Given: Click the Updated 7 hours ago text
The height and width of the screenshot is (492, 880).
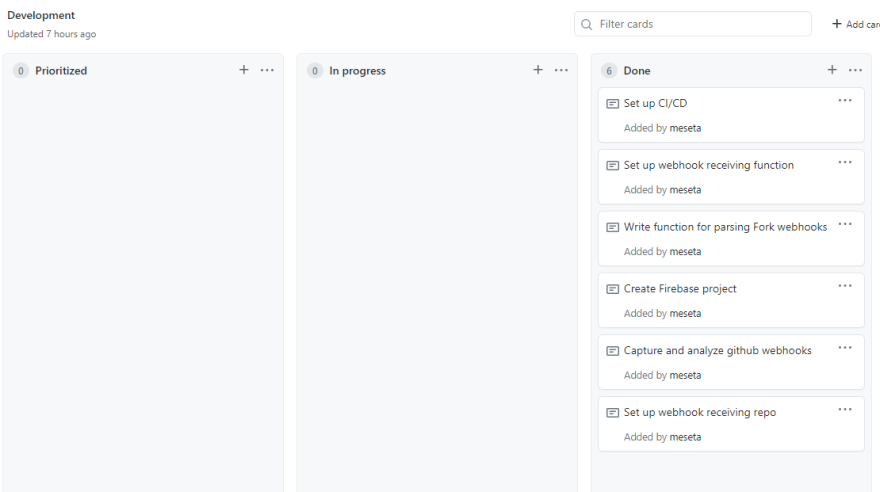Looking at the screenshot, I should click(52, 34).
